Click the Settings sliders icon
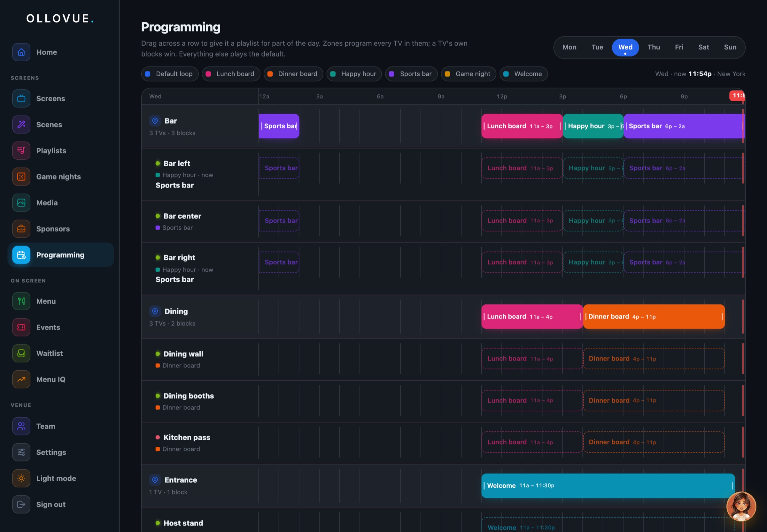The height and width of the screenshot is (532, 767). coord(21,452)
